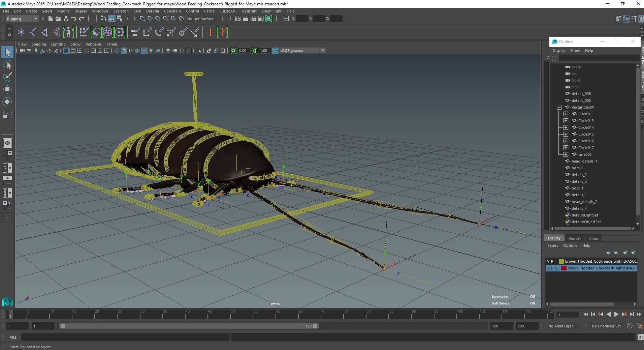Viewport: 644px width, 350px height.
Task: Open the Deform menu
Action: click(x=152, y=11)
